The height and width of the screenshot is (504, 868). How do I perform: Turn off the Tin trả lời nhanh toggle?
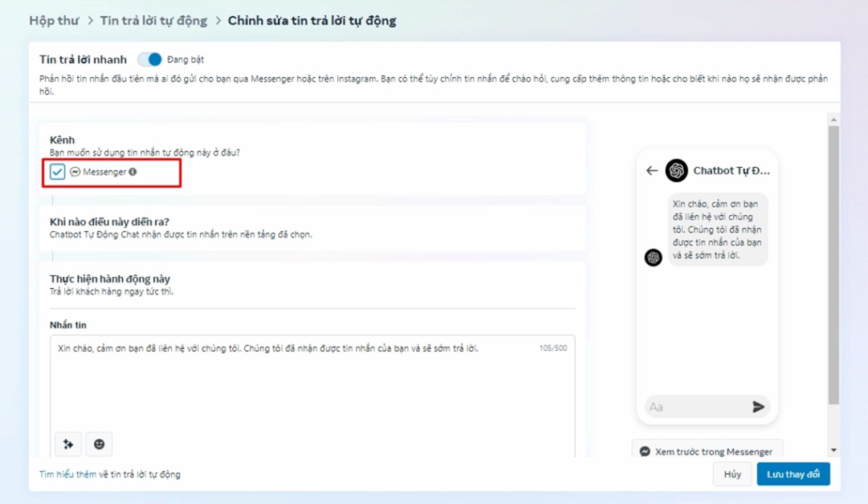point(151,59)
